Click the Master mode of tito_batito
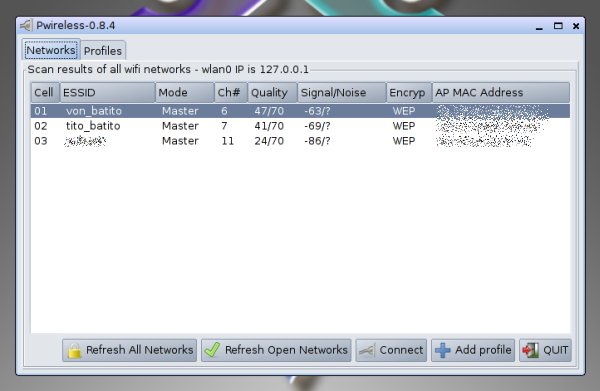This screenshot has height=391, width=600. (180, 126)
